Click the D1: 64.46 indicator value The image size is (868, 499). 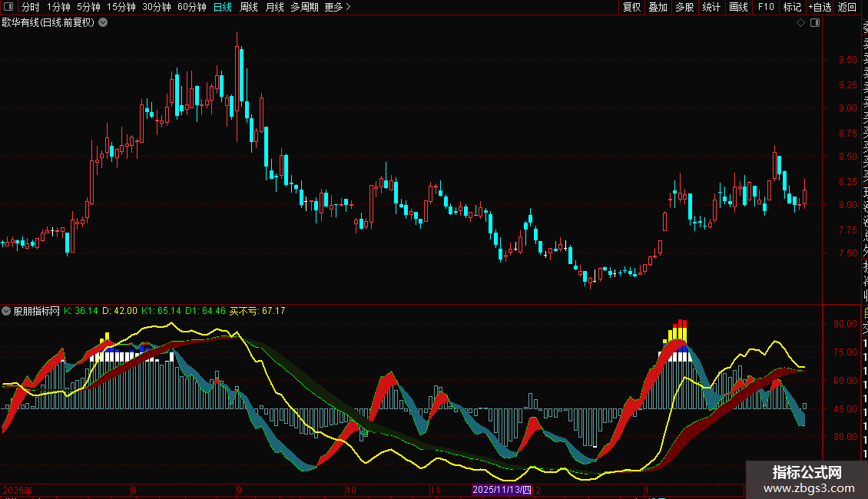tap(205, 311)
